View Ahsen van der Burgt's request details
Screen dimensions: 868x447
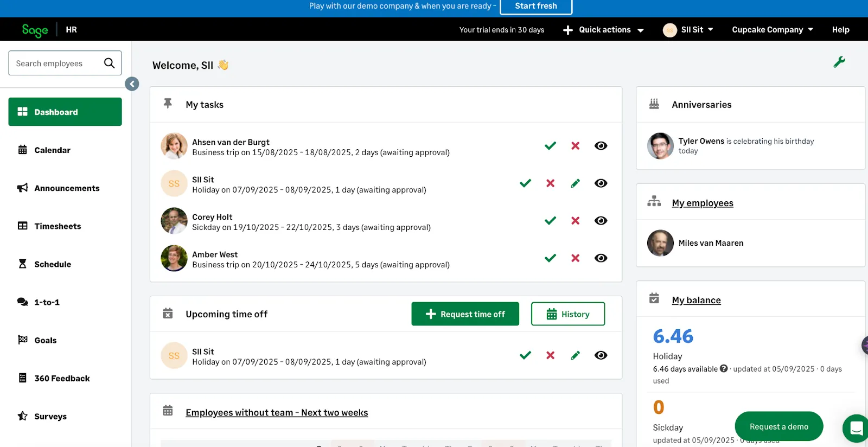601,145
